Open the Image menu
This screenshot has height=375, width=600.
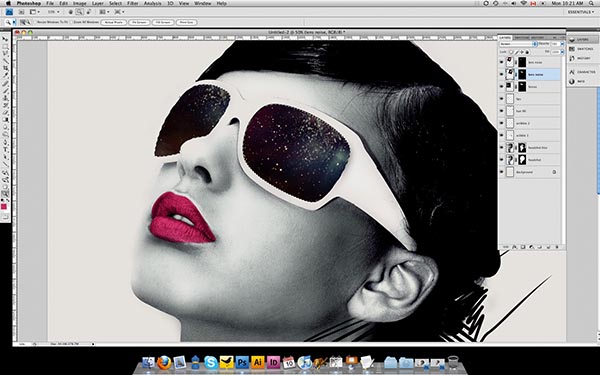point(80,3)
